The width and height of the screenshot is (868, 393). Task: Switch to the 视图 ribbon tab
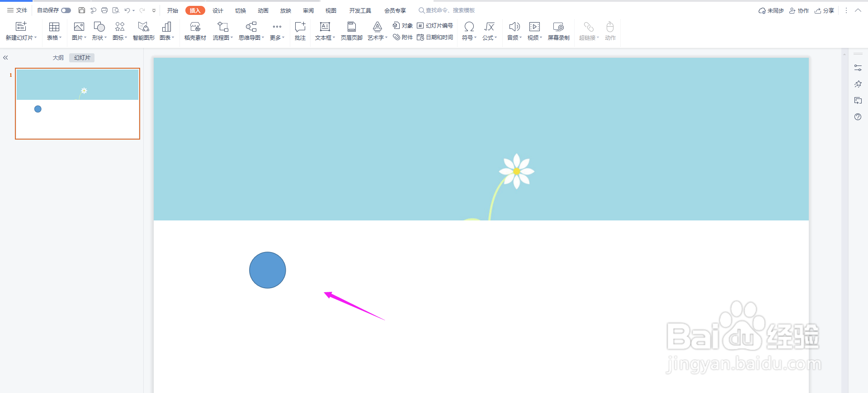(x=331, y=10)
